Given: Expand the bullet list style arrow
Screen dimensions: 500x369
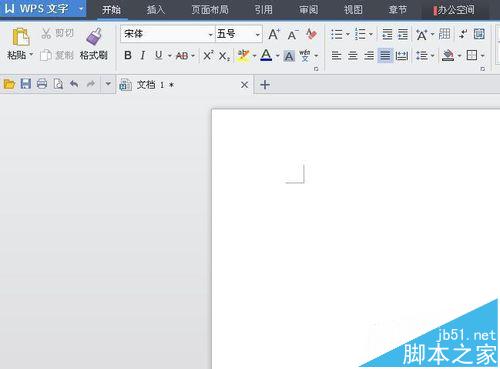Looking at the screenshot, I should point(348,34).
